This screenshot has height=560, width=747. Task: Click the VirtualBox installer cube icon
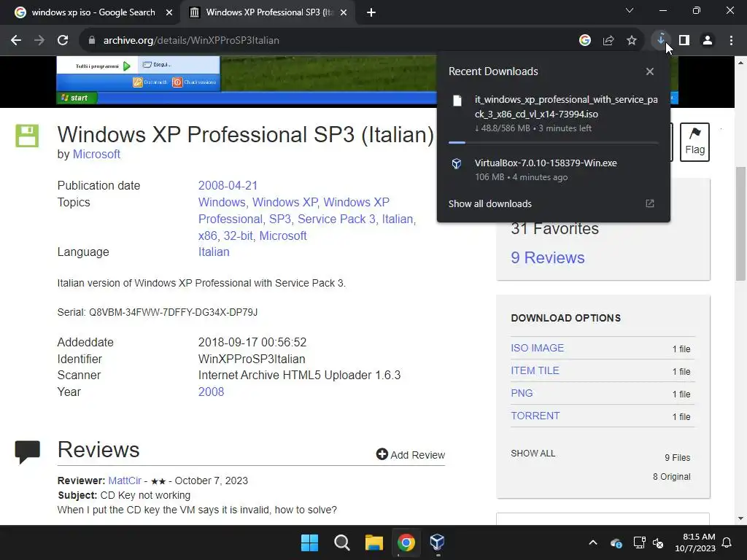click(x=457, y=164)
